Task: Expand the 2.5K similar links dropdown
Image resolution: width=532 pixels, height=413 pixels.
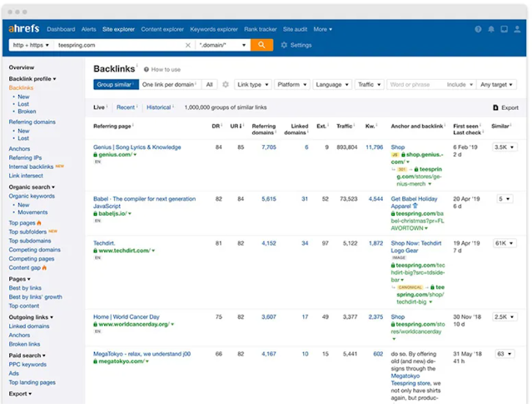Action: 505,317
